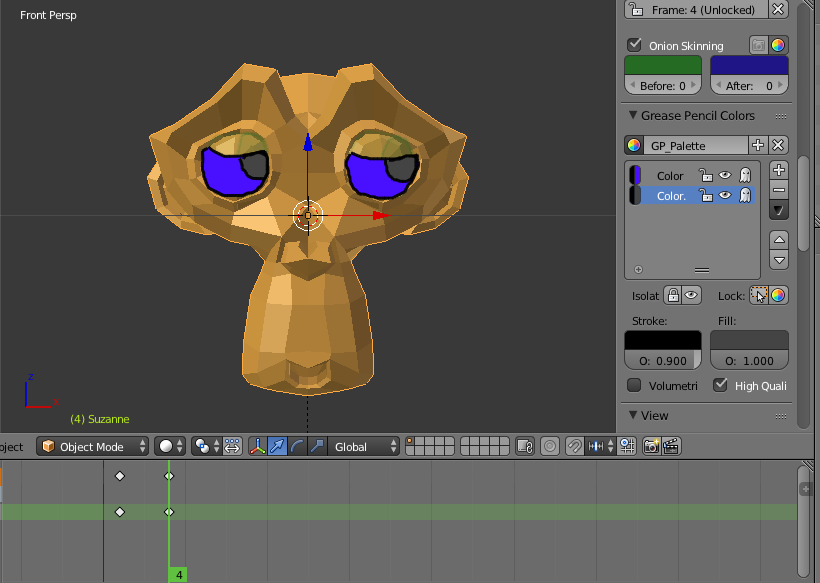Pick the blue After onion color
820x583 pixels.
(749, 65)
